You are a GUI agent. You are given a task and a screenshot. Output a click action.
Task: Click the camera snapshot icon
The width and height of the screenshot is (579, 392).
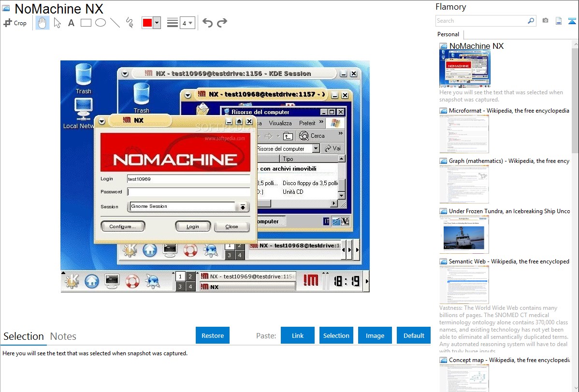point(545,21)
